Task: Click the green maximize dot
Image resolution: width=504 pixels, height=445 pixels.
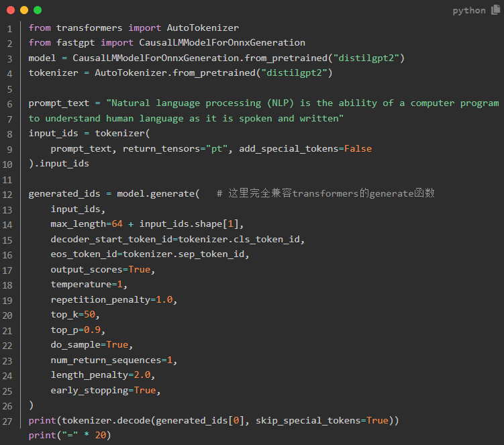Action: pos(38,10)
